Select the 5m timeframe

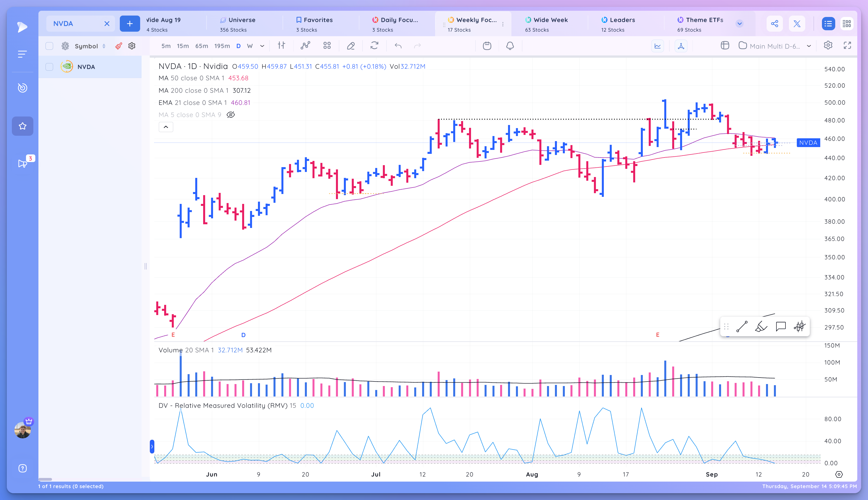tap(166, 46)
